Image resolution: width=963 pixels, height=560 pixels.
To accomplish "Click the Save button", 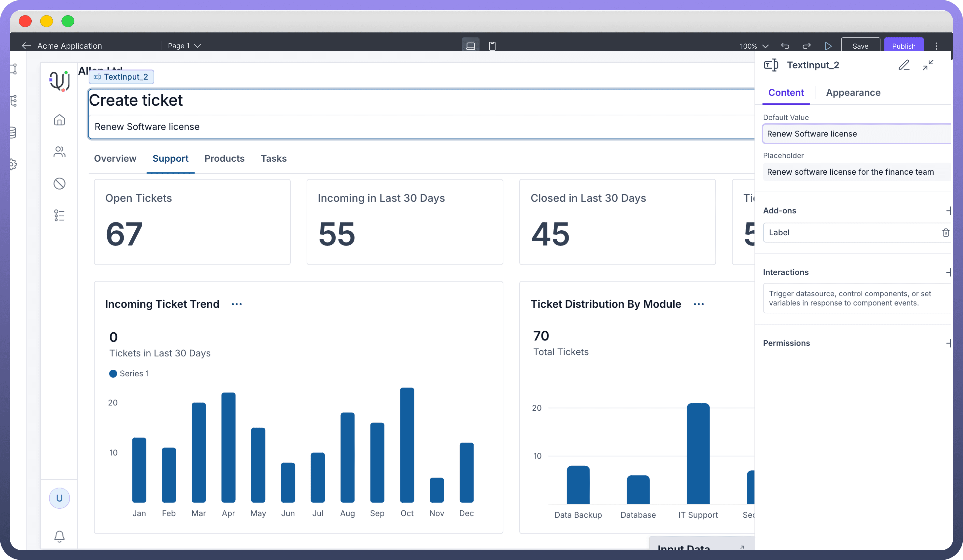I will point(860,46).
